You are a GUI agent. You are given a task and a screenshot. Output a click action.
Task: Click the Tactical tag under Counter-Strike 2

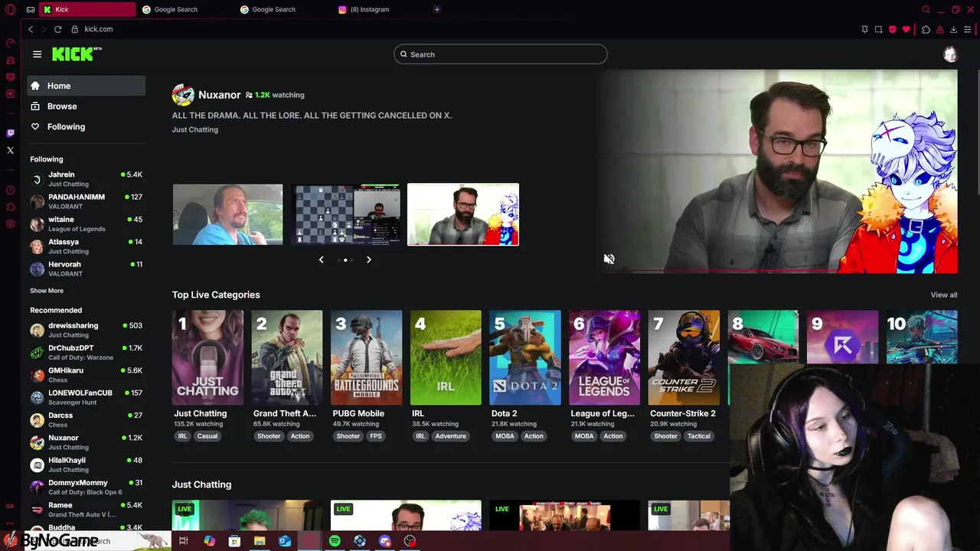698,436
